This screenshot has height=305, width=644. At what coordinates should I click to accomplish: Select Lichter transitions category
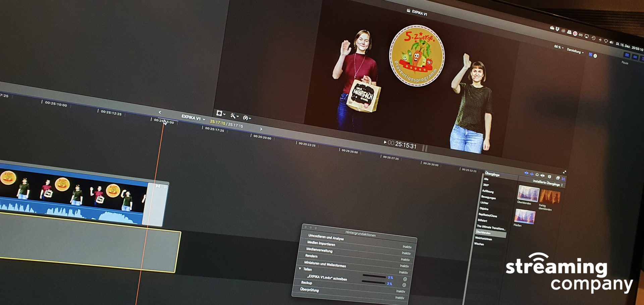pos(484,203)
